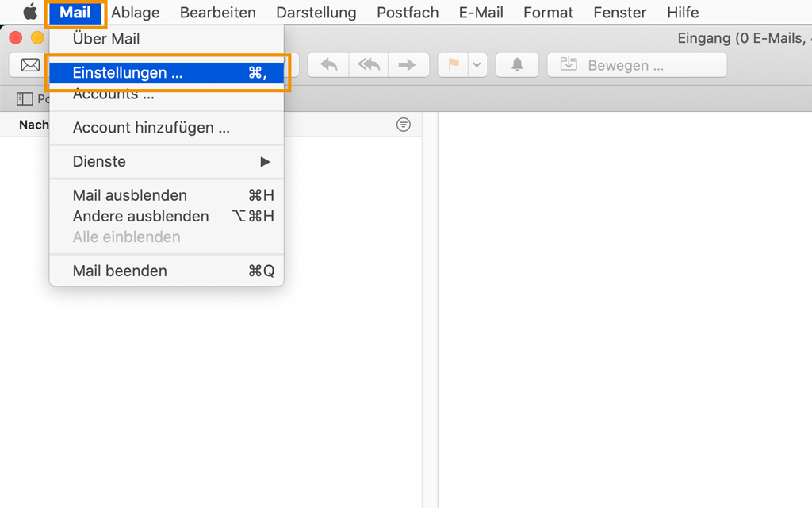Open the Apple menu
Image resolution: width=812 pixels, height=508 pixels.
coord(30,12)
